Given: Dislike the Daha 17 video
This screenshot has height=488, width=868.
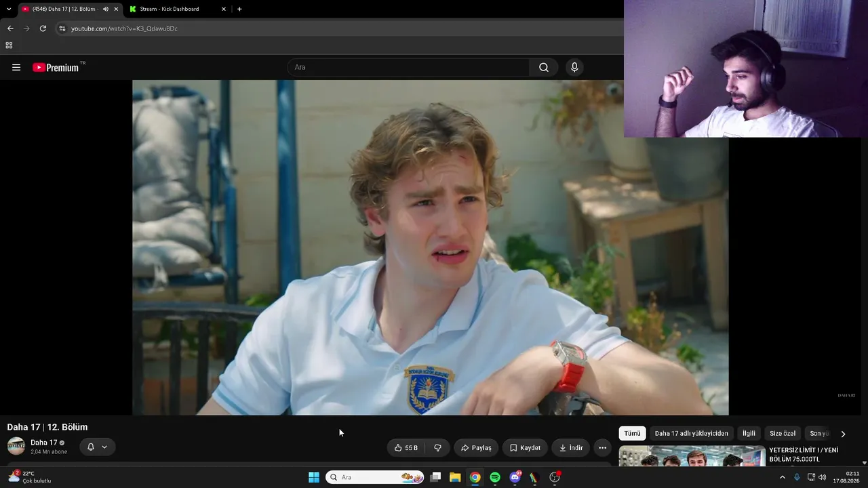Looking at the screenshot, I should tap(438, 448).
